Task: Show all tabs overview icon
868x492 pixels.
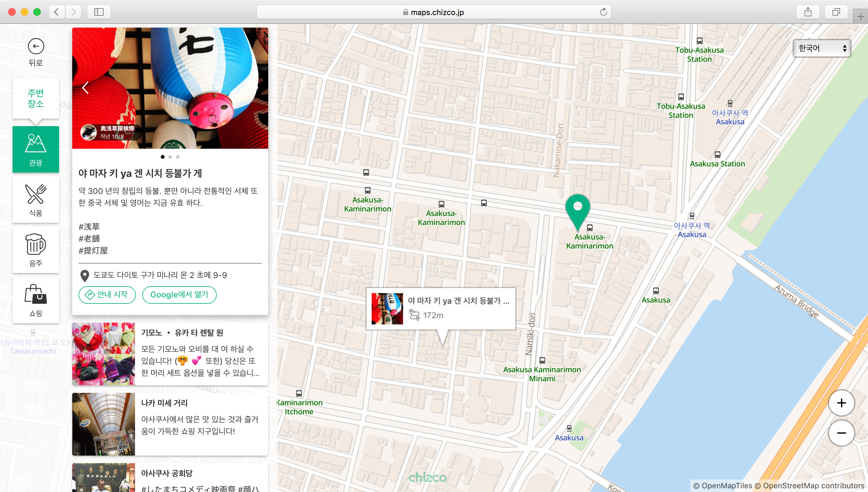Action: (x=836, y=12)
